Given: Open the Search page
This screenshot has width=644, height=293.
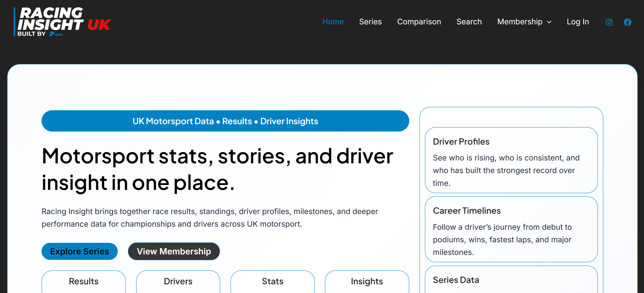Looking at the screenshot, I should pyautogui.click(x=469, y=22).
